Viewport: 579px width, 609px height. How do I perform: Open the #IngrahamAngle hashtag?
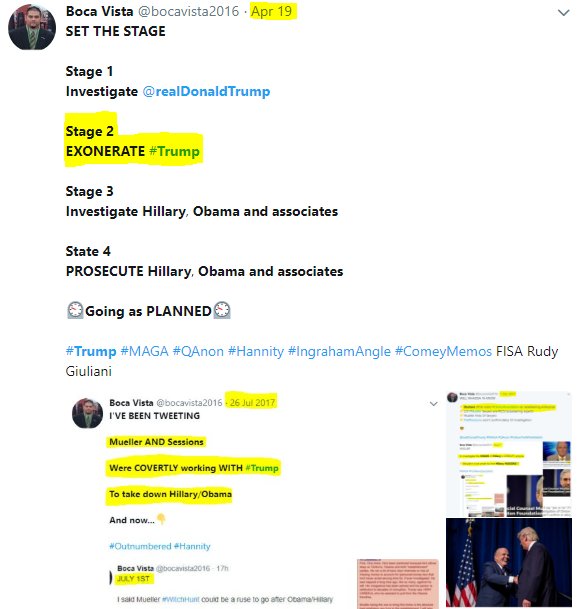point(339,351)
